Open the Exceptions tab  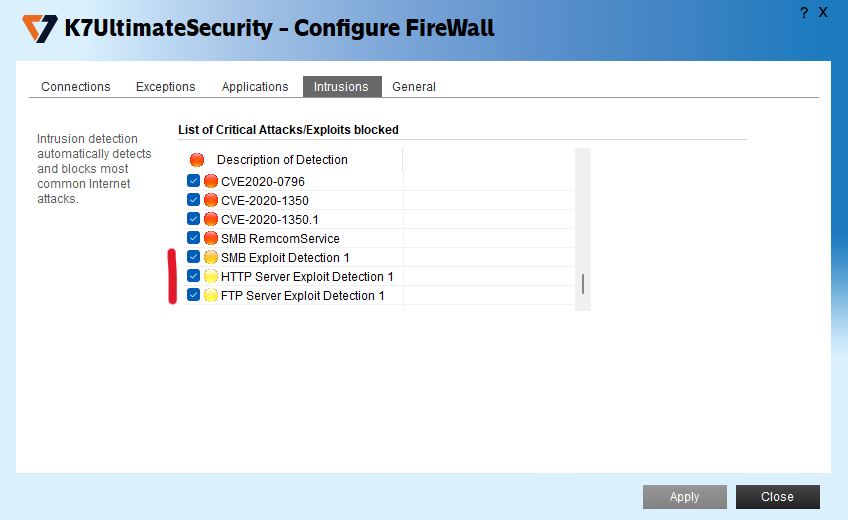(x=166, y=87)
